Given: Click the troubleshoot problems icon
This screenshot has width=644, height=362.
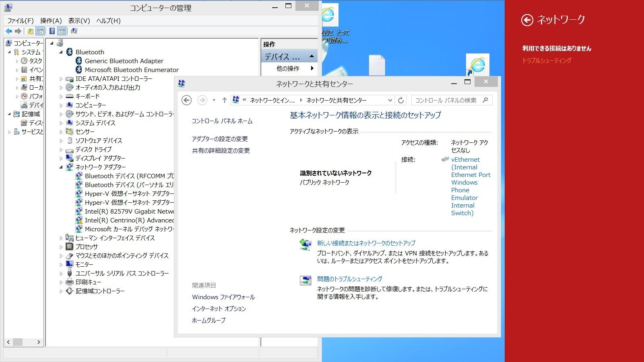Looking at the screenshot, I should click(305, 280).
